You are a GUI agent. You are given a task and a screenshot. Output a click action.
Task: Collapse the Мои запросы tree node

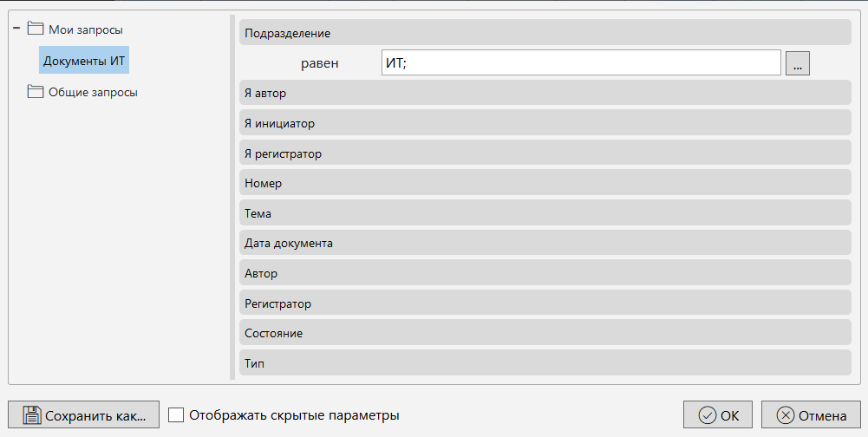pyautogui.click(x=16, y=29)
